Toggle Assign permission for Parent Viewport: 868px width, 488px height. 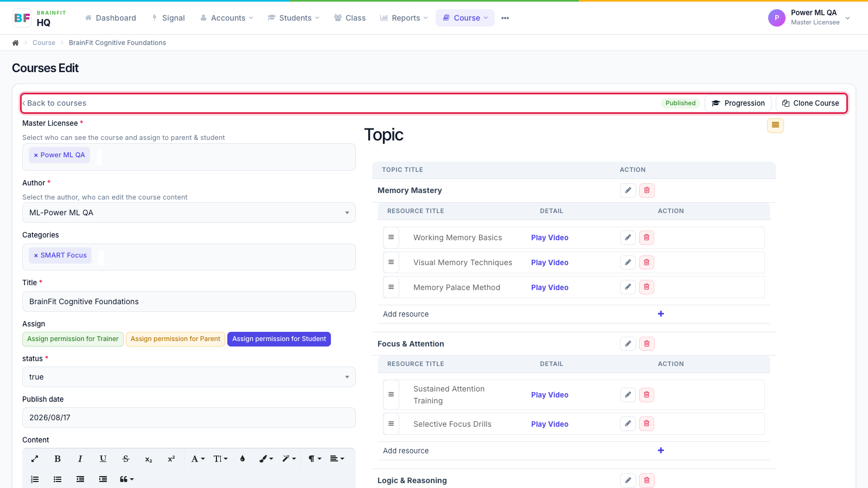[x=175, y=339]
